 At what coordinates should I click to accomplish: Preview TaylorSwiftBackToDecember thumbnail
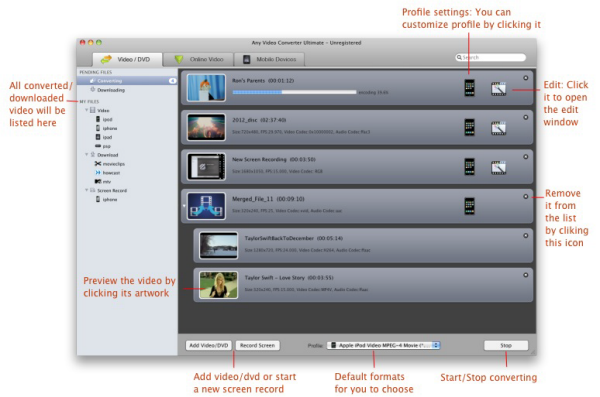pyautogui.click(x=218, y=245)
